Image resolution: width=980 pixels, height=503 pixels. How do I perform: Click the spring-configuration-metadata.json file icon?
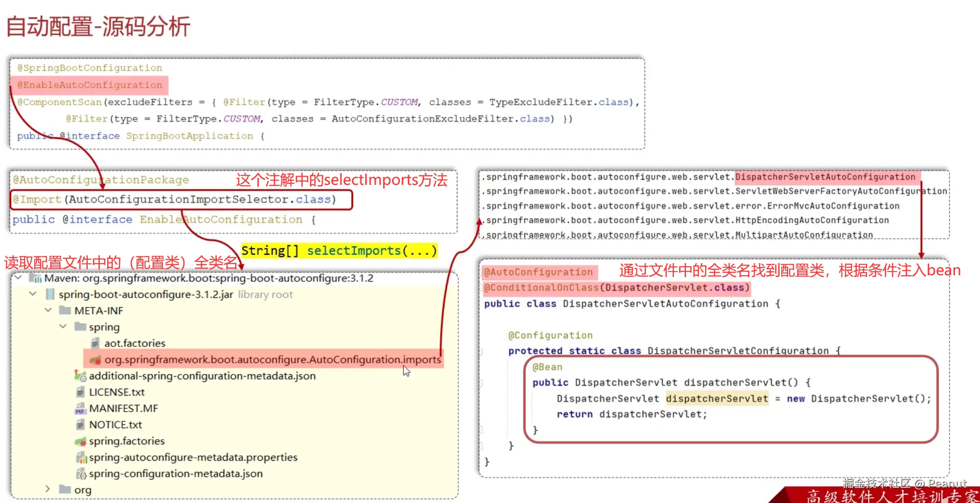pyautogui.click(x=81, y=474)
